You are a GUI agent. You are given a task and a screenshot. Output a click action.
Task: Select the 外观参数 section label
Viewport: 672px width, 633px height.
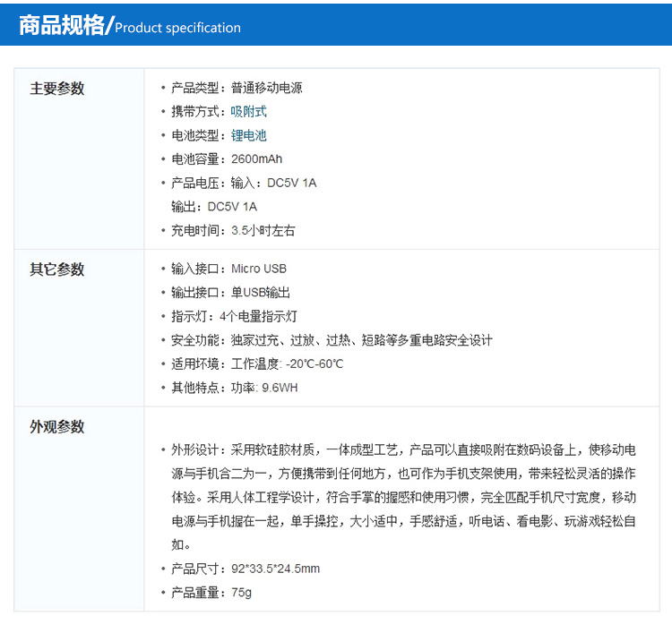coord(57,427)
